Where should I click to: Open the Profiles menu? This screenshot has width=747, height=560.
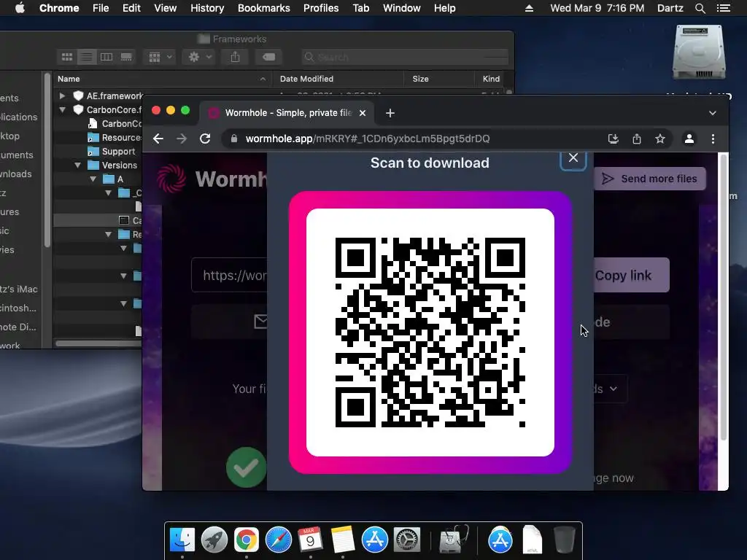pyautogui.click(x=321, y=8)
